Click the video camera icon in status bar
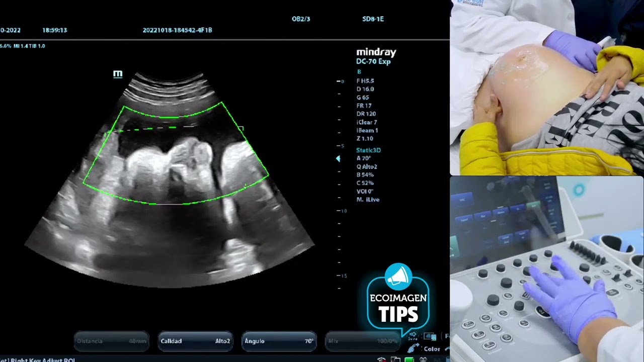644x362 pixels. pyautogui.click(x=424, y=359)
